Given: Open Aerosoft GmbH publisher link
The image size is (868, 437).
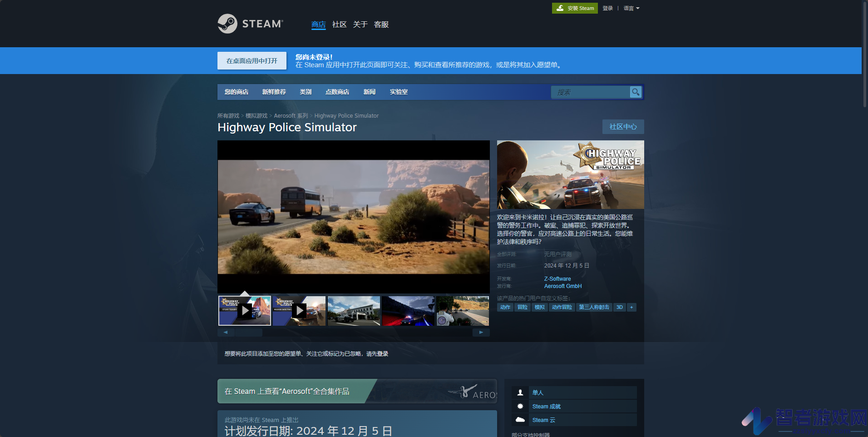Looking at the screenshot, I should tap(563, 286).
